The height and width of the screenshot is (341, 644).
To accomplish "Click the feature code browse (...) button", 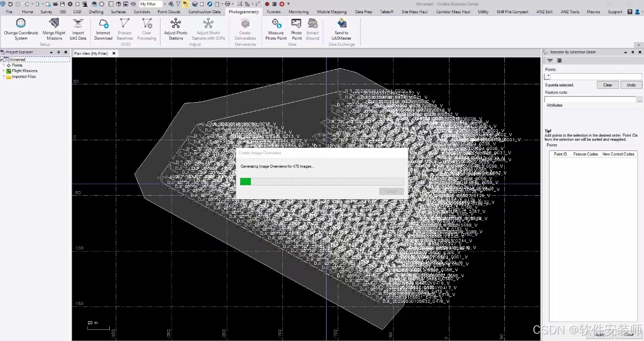I will (x=639, y=100).
